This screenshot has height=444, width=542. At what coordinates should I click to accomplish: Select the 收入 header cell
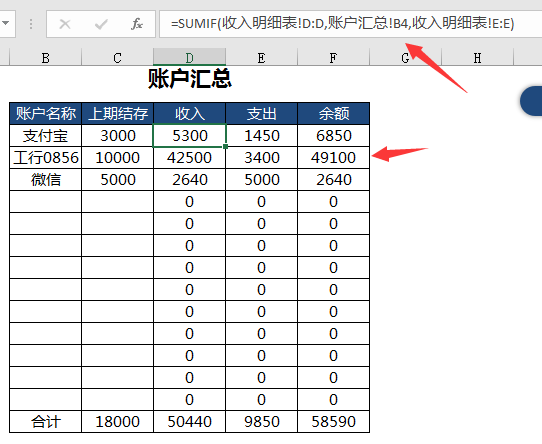coord(189,113)
